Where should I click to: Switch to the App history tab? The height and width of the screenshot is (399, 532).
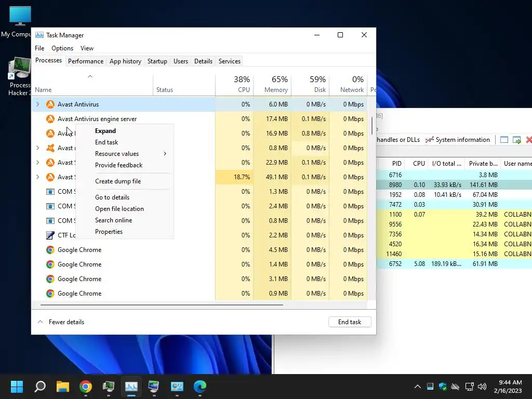[125, 61]
